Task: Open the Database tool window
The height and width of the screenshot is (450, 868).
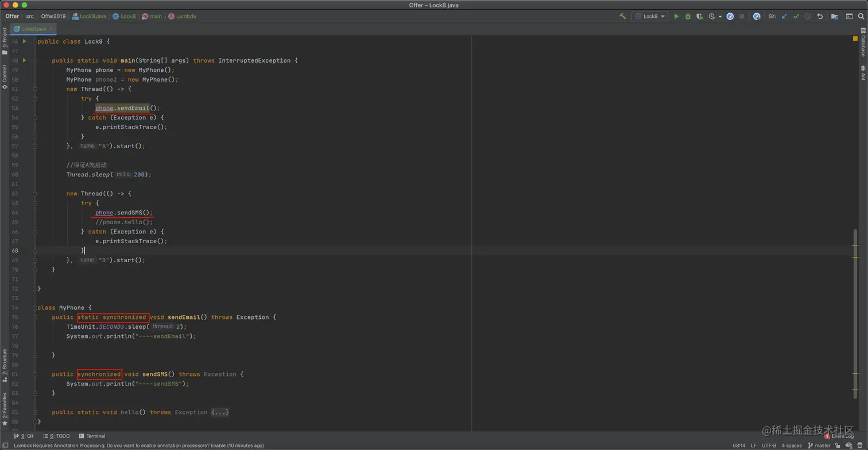Action: 863,43
